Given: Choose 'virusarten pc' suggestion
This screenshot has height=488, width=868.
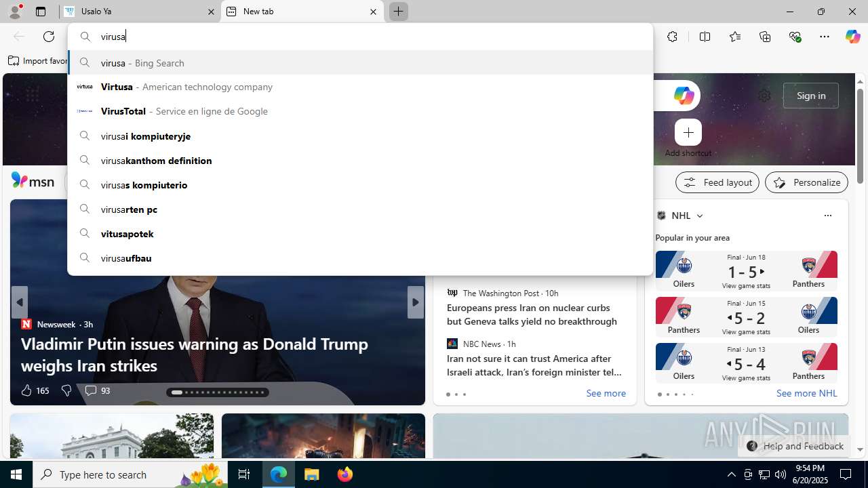Looking at the screenshot, I should [x=360, y=209].
